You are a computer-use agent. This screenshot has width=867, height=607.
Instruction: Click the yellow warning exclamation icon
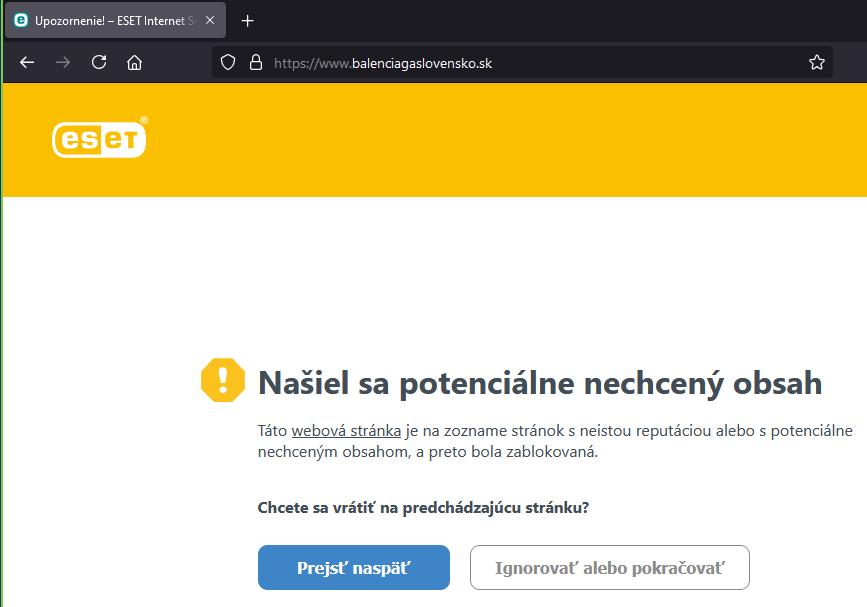point(222,380)
